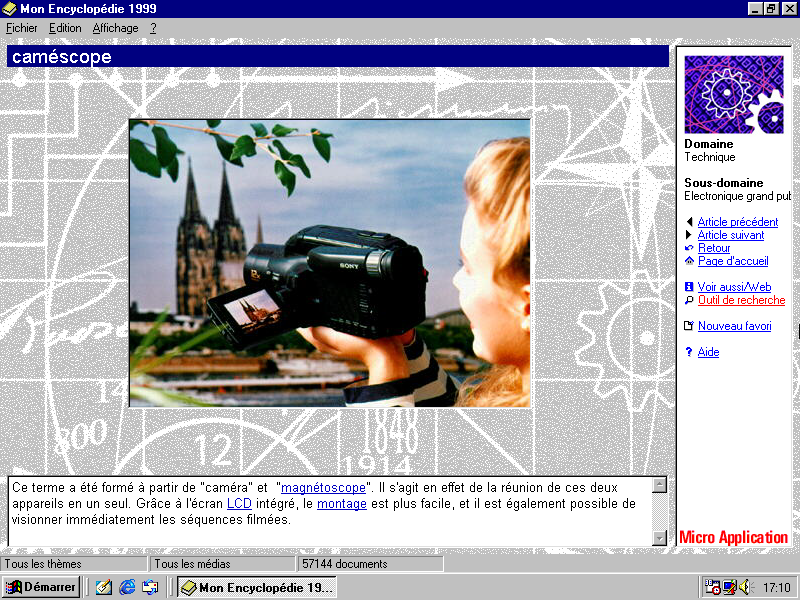The width and height of the screenshot is (800, 600).
Task: Click the text scrollbar down arrow
Action: click(x=660, y=538)
